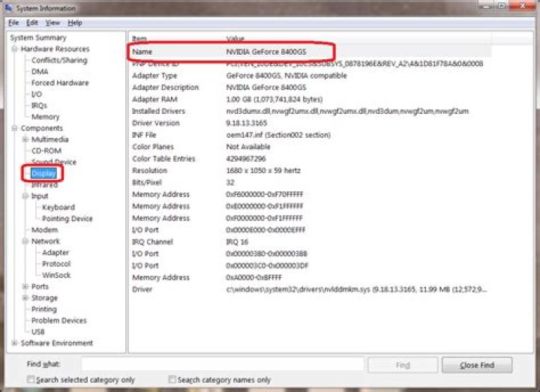Select the WinSock tree item
The image size is (540, 392).
tap(56, 275)
